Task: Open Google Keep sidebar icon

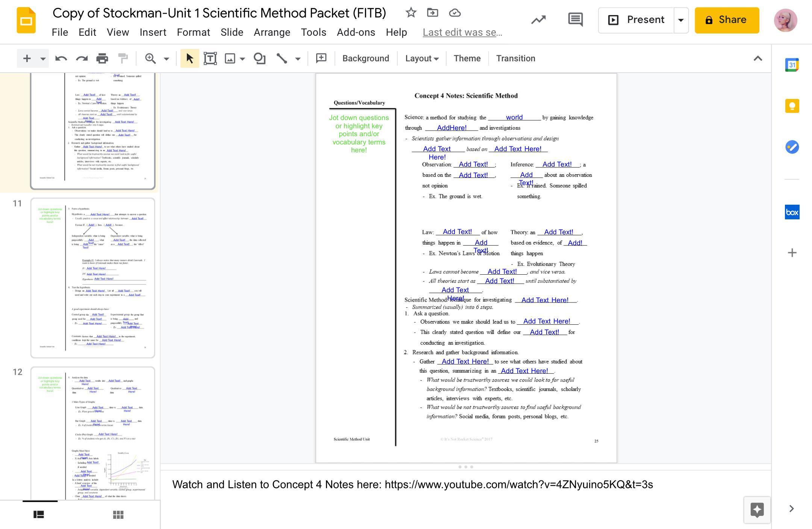Action: (792, 106)
